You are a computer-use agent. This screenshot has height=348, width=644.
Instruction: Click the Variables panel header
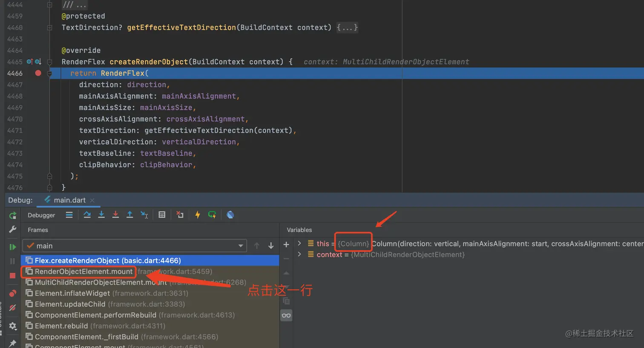[x=299, y=230]
